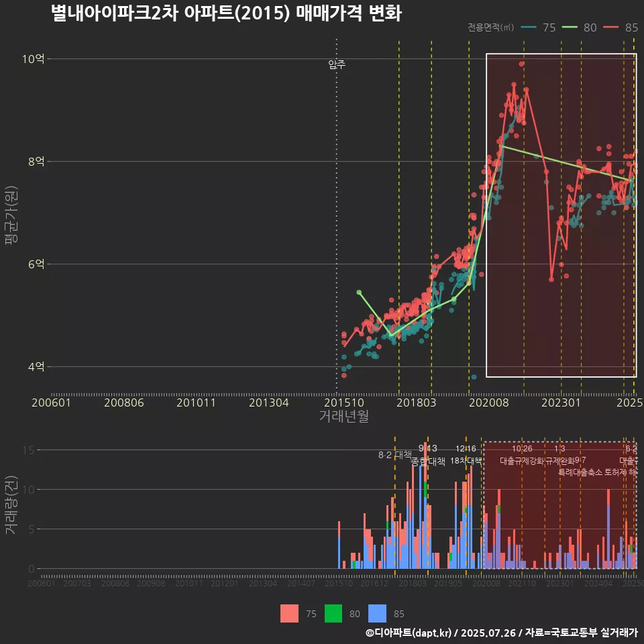
Task: Click the 8억 y-axis label
Action: coord(36,162)
